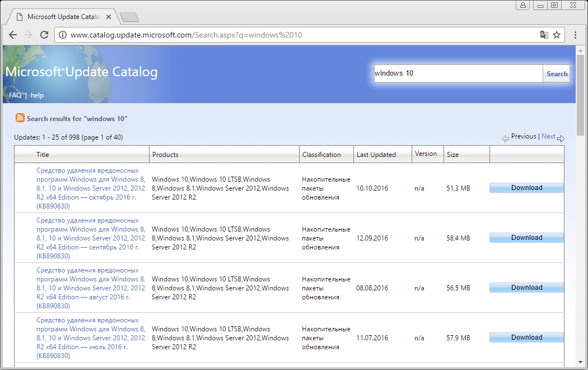Open the FAQ link

point(15,95)
